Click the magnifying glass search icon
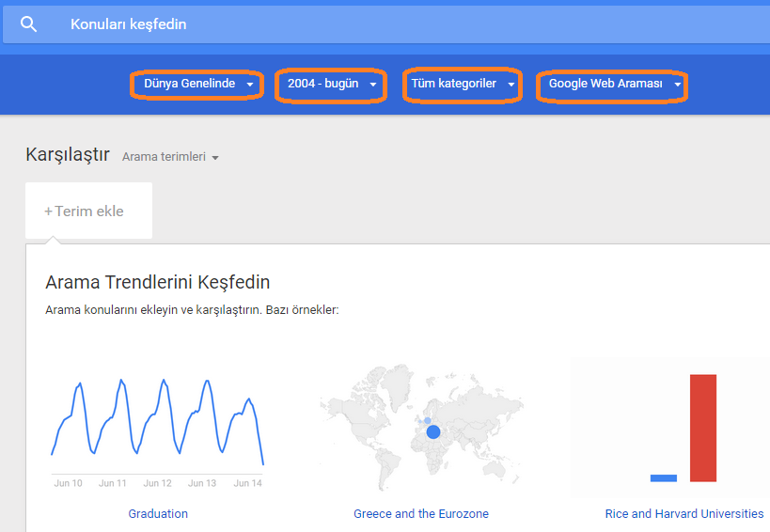Screen dimensions: 770x532 tap(28, 24)
